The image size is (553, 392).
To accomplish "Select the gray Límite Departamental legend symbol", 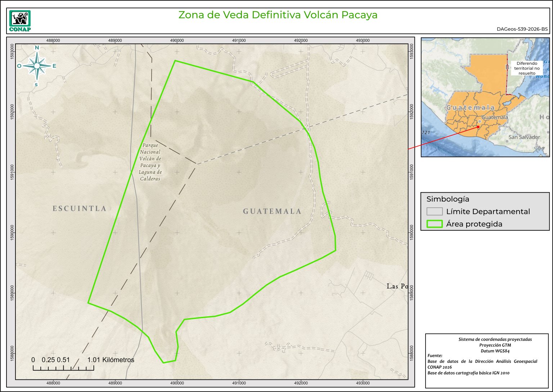I will pos(434,211).
